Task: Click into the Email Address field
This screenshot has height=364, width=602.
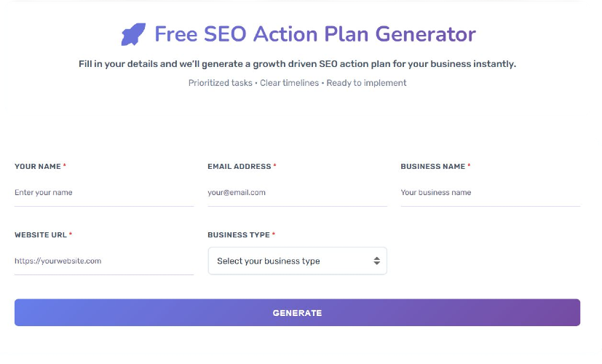Action: [x=297, y=193]
